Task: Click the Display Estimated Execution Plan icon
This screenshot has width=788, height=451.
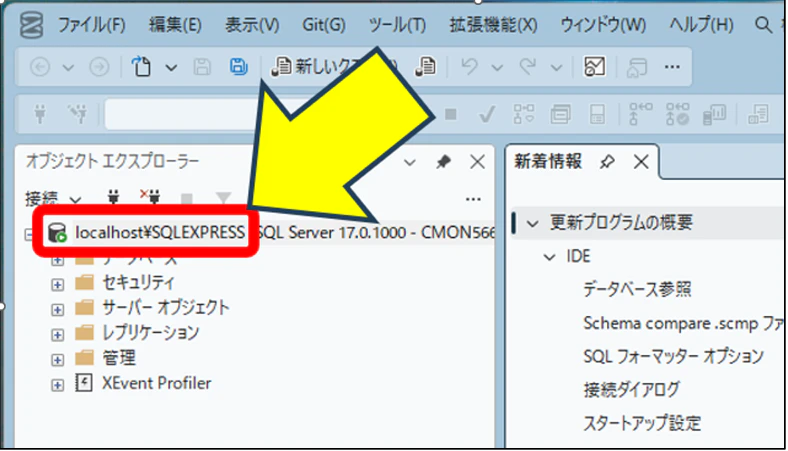Action: click(x=524, y=114)
